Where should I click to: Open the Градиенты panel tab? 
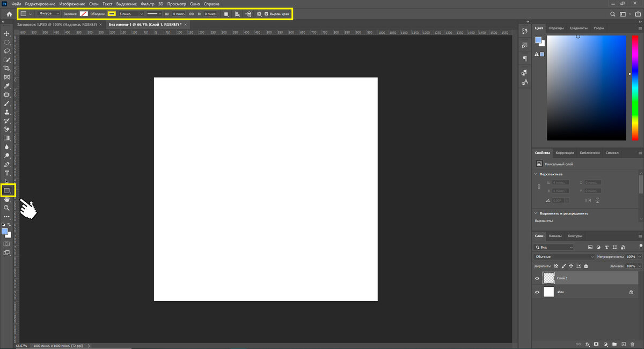tap(579, 27)
